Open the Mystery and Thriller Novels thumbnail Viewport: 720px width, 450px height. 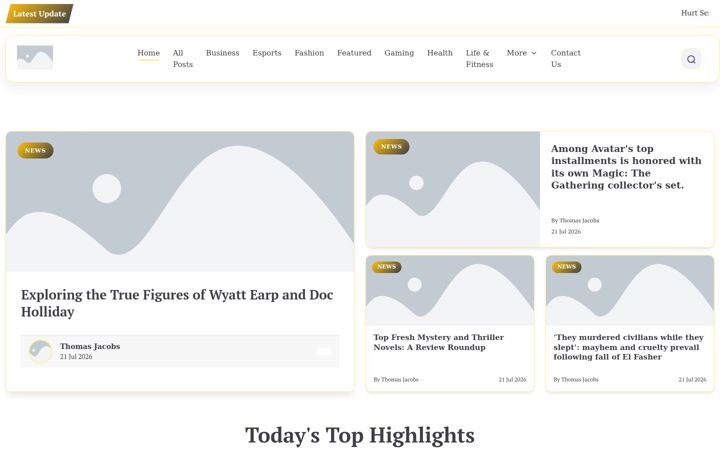point(450,291)
